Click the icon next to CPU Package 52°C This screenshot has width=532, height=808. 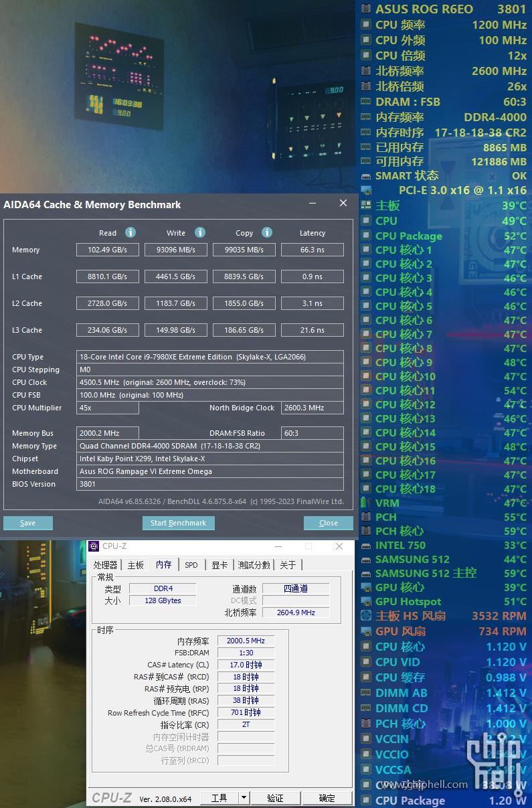366,236
